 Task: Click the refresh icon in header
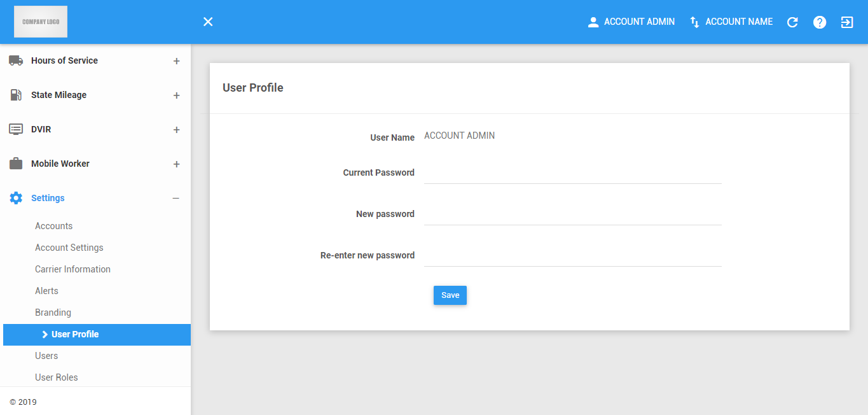[792, 22]
